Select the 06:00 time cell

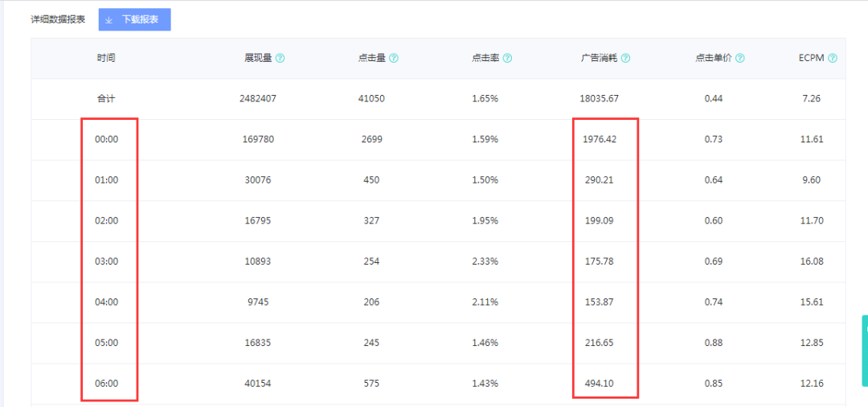pyautogui.click(x=106, y=384)
